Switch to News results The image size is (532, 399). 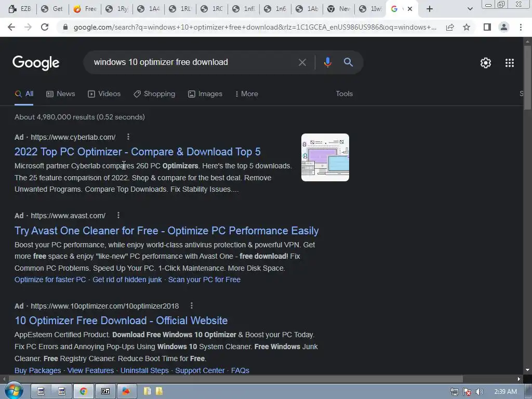point(60,94)
